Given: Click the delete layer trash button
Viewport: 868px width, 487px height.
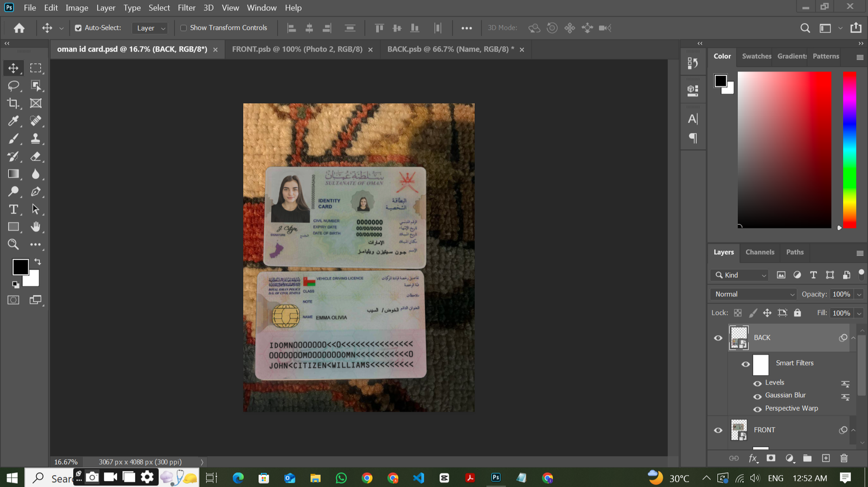Looking at the screenshot, I should 844,458.
